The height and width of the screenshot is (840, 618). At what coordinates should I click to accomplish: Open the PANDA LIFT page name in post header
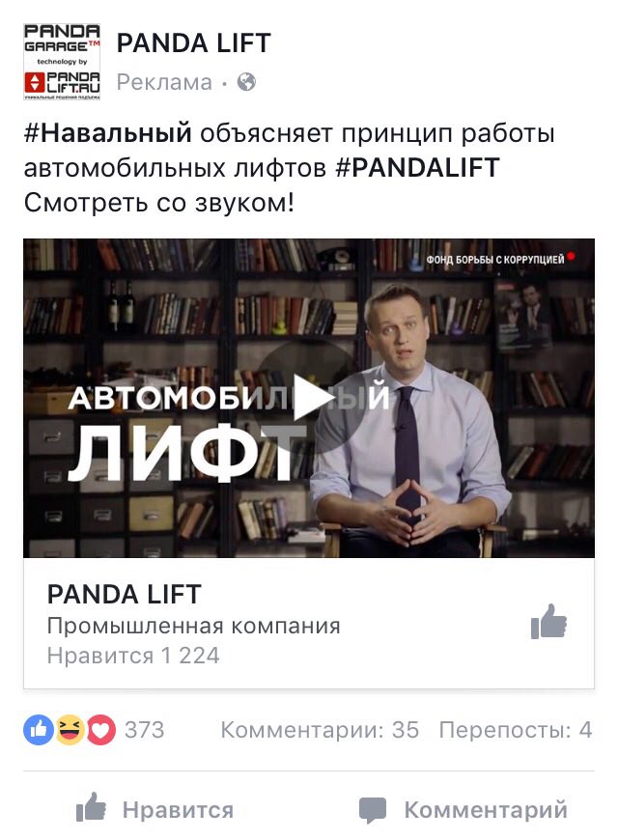[193, 43]
